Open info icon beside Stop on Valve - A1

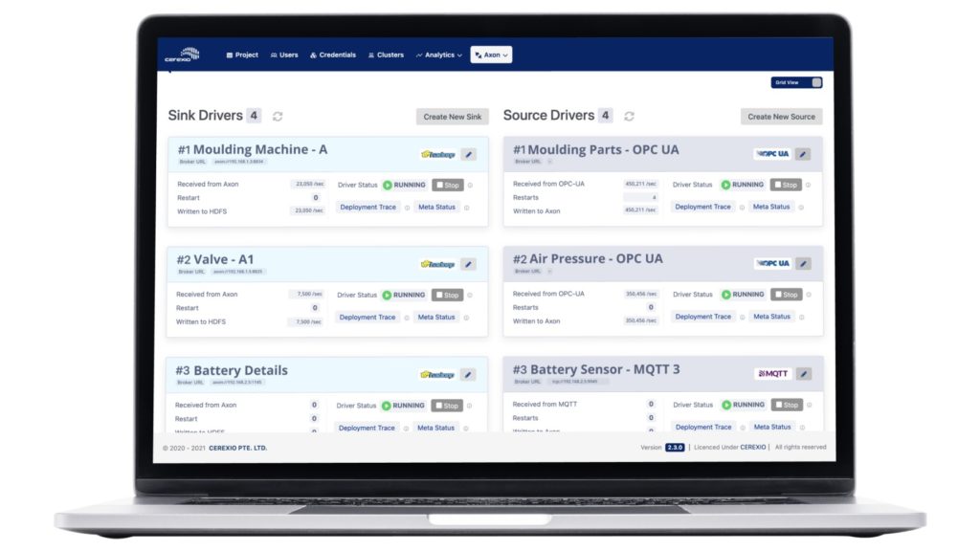[x=470, y=296]
